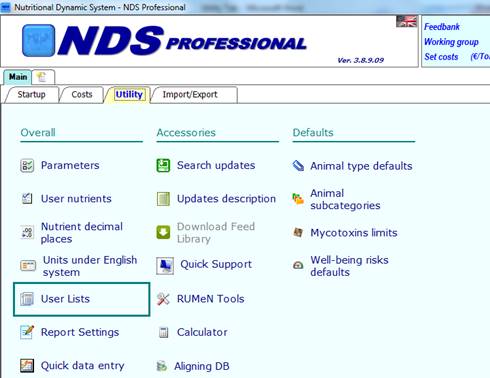Open the Working group link
This screenshot has height=378, width=490.
[451, 42]
